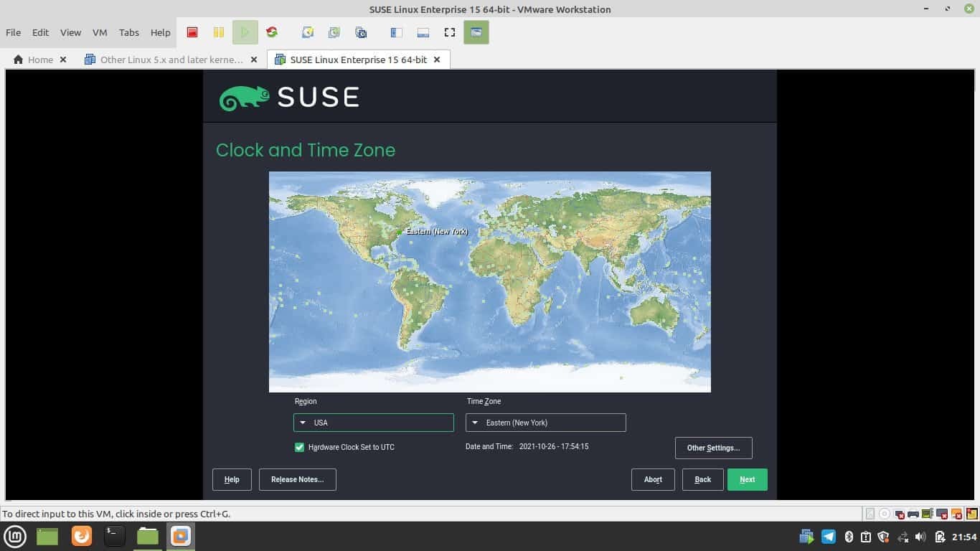
Task: Click the VMware tray icon beside Telegram
Action: pyautogui.click(x=806, y=536)
